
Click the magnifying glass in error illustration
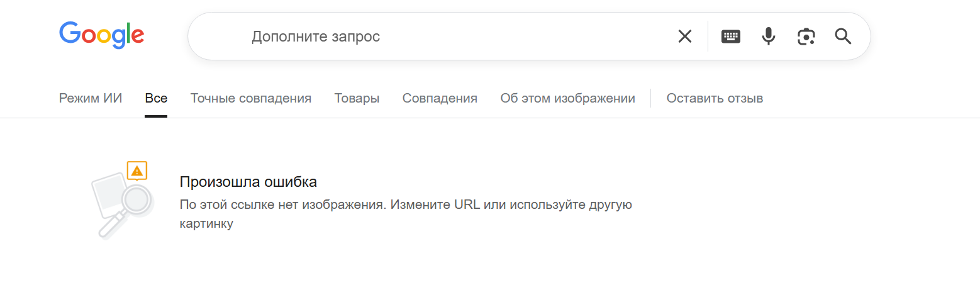tap(135, 199)
